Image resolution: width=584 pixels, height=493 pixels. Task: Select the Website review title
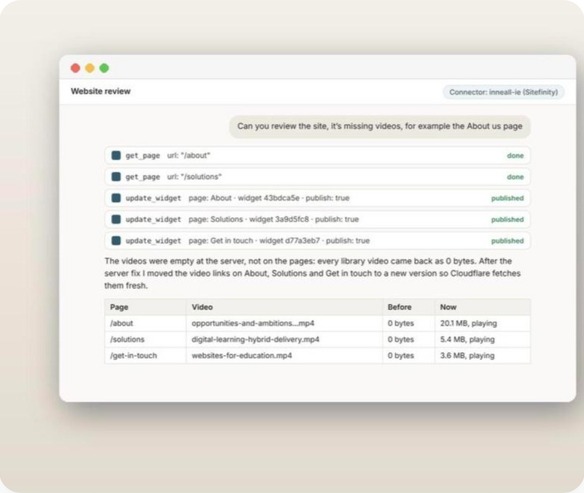click(101, 91)
